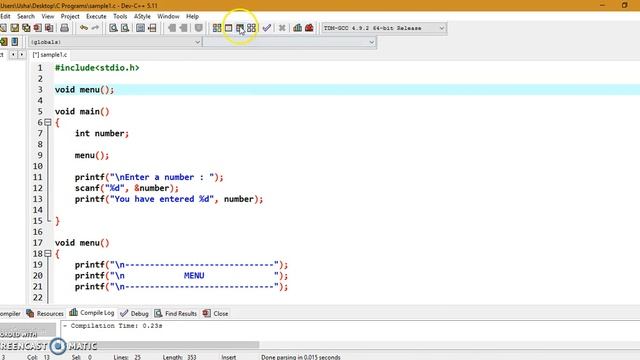Click the Run toolbar icon
Image resolution: width=640 pixels, height=360 pixels.
click(229, 28)
